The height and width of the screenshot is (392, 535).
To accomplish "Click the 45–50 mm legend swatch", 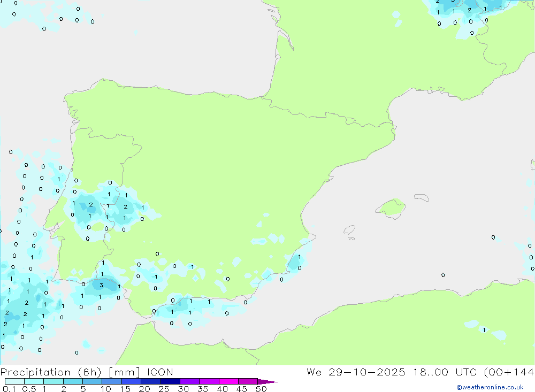I will (x=248, y=381).
